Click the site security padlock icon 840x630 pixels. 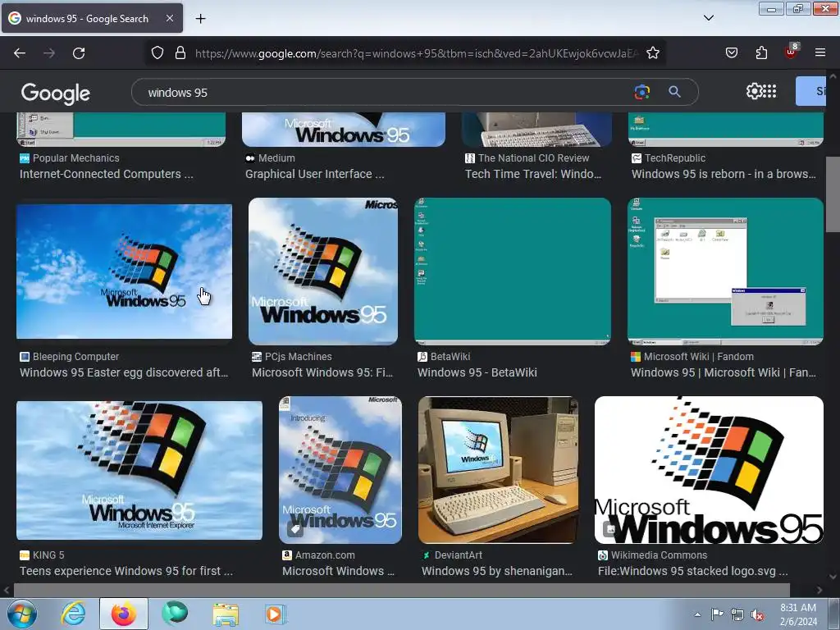click(180, 53)
